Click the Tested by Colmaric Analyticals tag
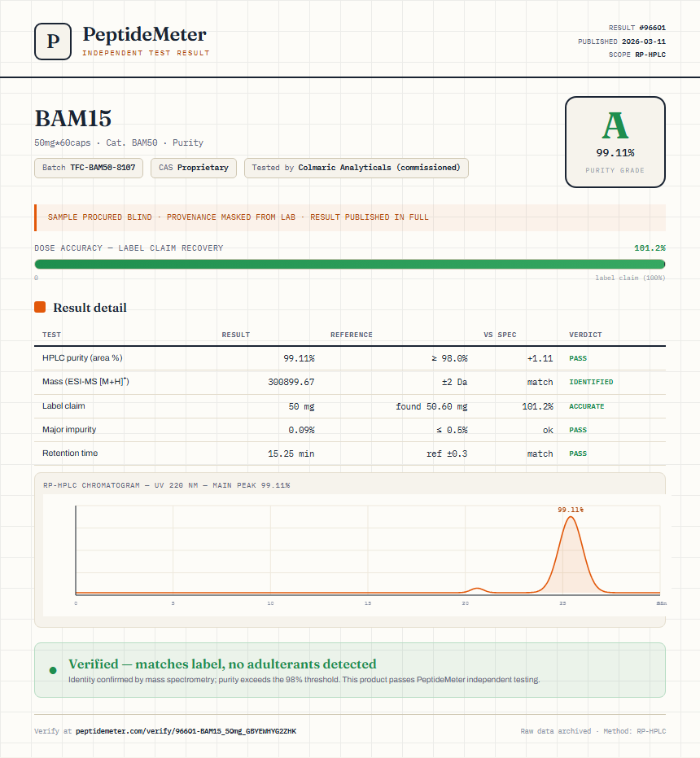700x758 pixels. (357, 168)
